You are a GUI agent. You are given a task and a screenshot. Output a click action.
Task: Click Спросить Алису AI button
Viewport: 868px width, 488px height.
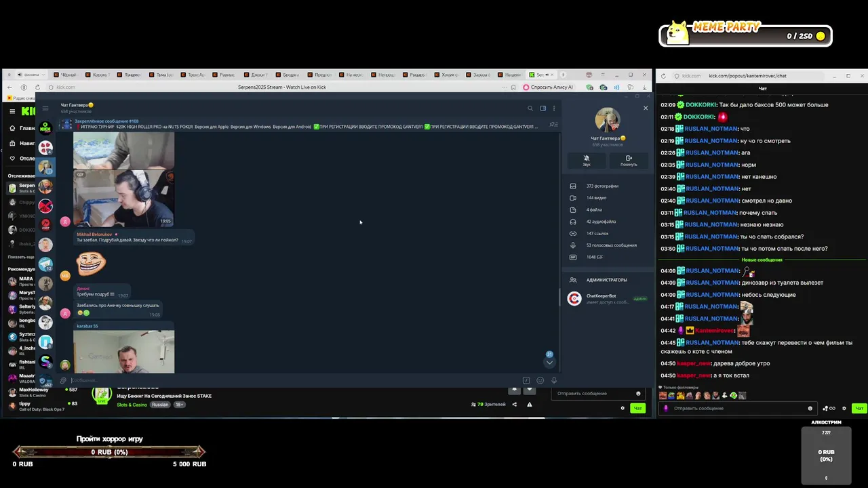click(548, 87)
